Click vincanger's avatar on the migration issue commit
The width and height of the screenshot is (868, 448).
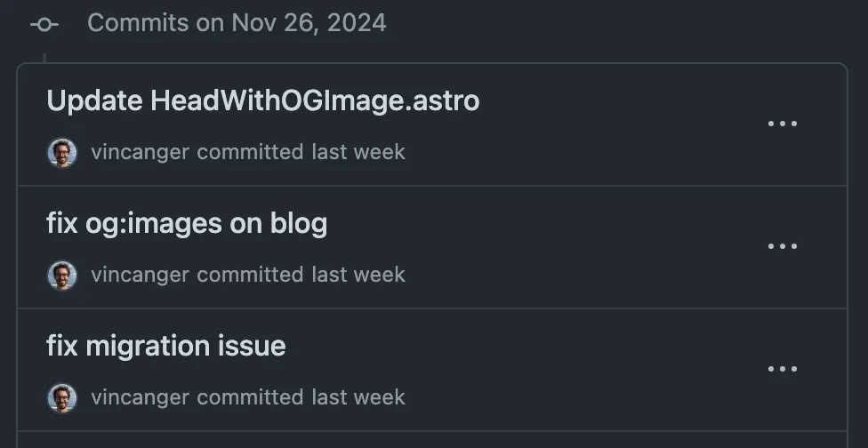click(62, 397)
